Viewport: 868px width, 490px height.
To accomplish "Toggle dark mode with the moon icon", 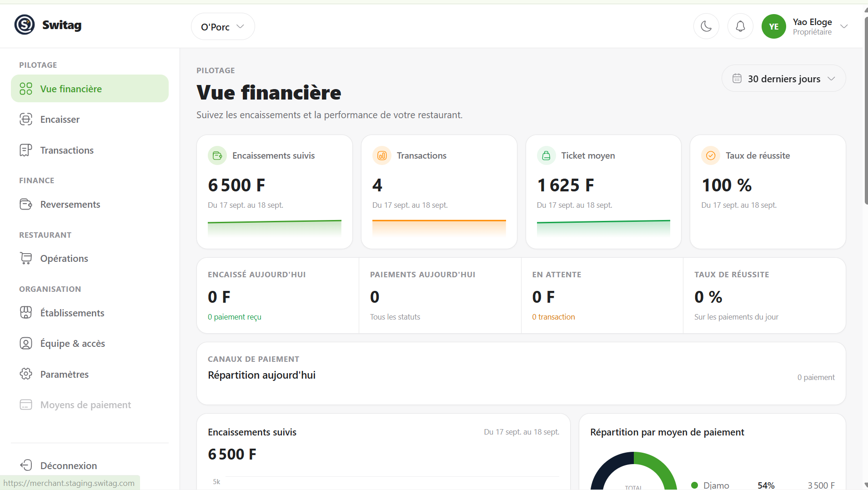I will pyautogui.click(x=706, y=26).
